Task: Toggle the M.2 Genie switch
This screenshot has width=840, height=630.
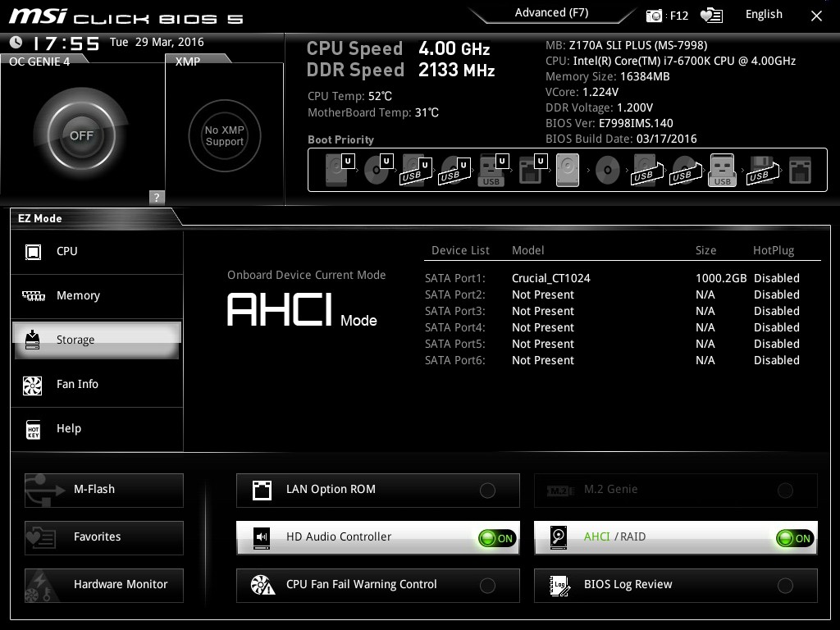Action: pos(785,491)
